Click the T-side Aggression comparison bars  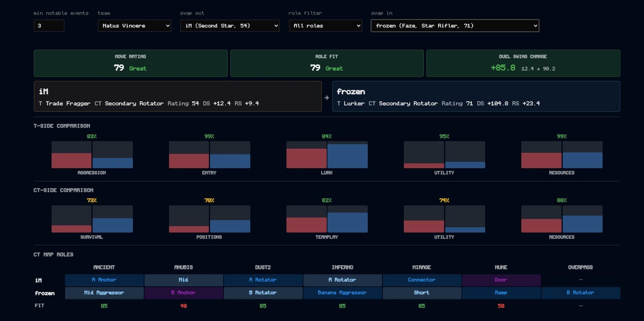[x=92, y=154]
